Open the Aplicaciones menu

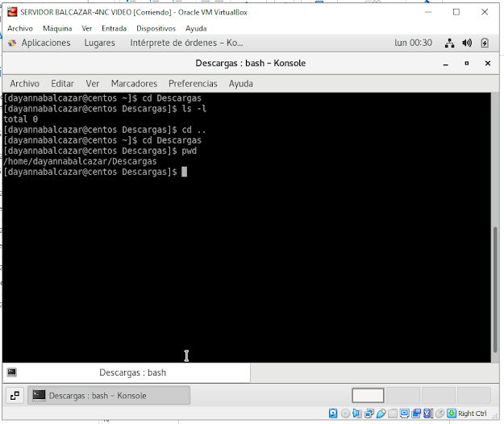pos(46,43)
